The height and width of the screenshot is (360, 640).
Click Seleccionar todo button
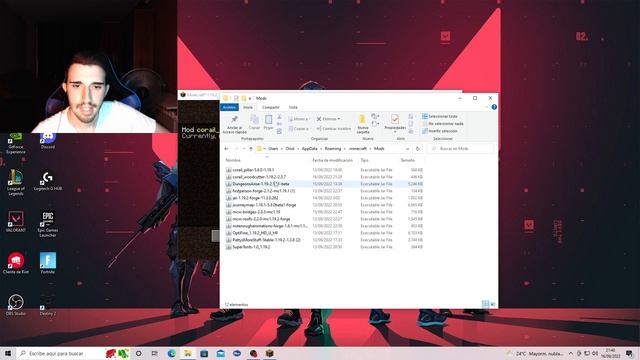pos(440,116)
